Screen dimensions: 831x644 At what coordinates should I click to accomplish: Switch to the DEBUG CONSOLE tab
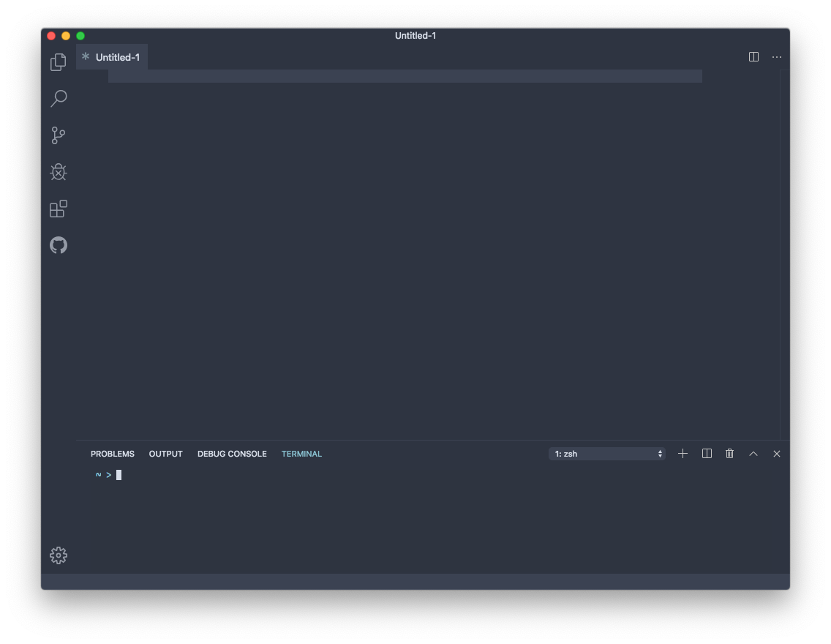point(232,454)
